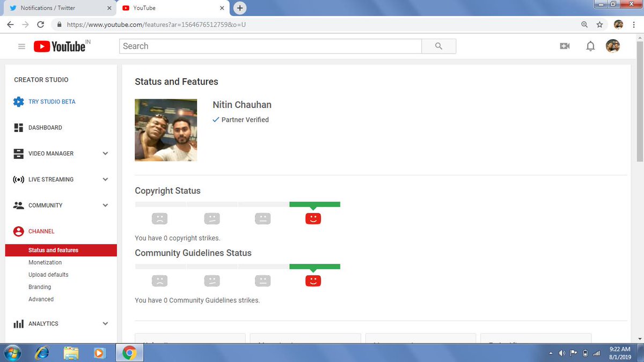Click the magnifier search button
644x362 pixels.
click(x=439, y=46)
